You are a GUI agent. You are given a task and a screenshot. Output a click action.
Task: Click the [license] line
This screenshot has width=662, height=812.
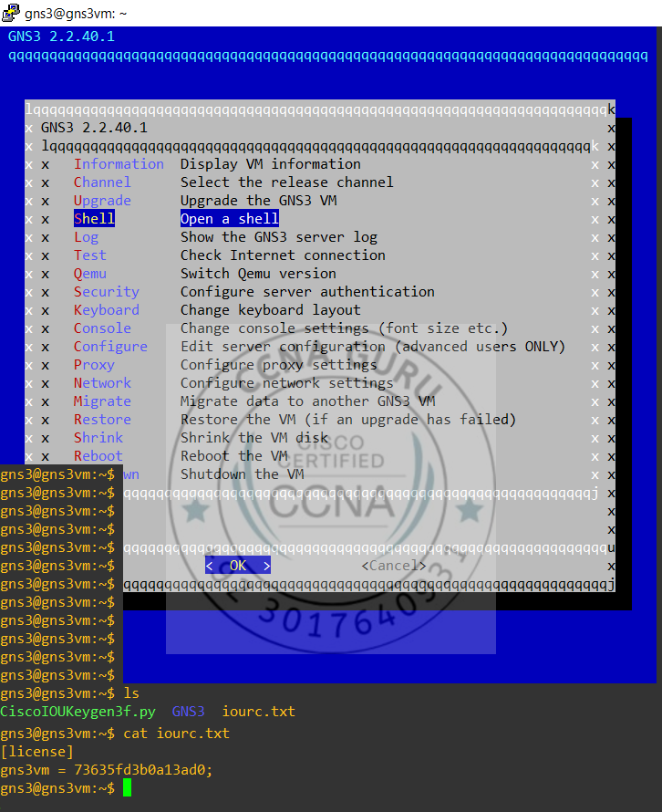tap(36, 752)
